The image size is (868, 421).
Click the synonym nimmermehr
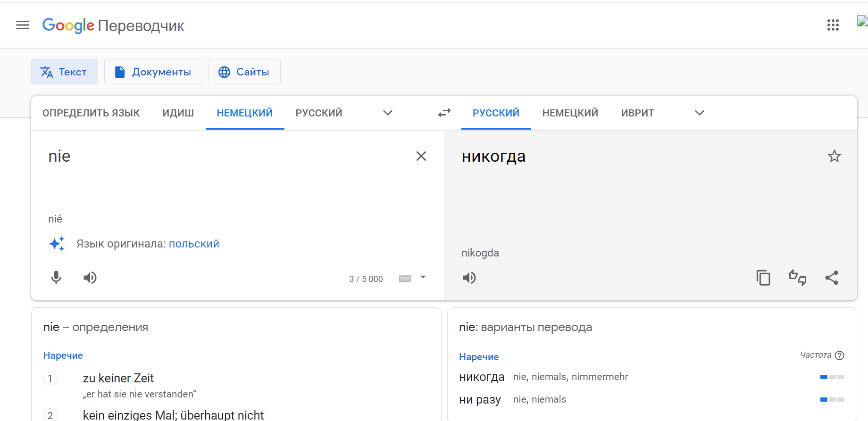pyautogui.click(x=600, y=377)
